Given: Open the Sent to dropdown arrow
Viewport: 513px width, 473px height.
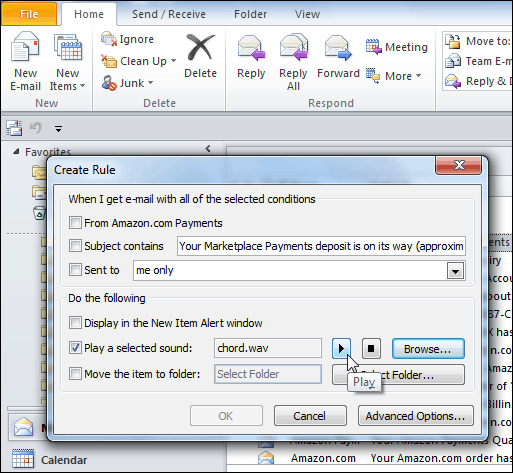Looking at the screenshot, I should 455,271.
